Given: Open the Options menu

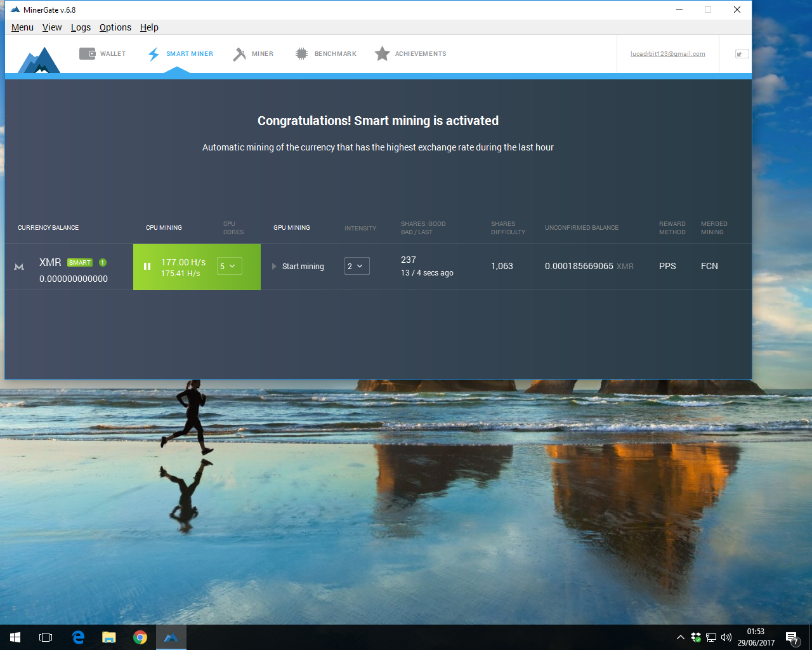Looking at the screenshot, I should 115,27.
